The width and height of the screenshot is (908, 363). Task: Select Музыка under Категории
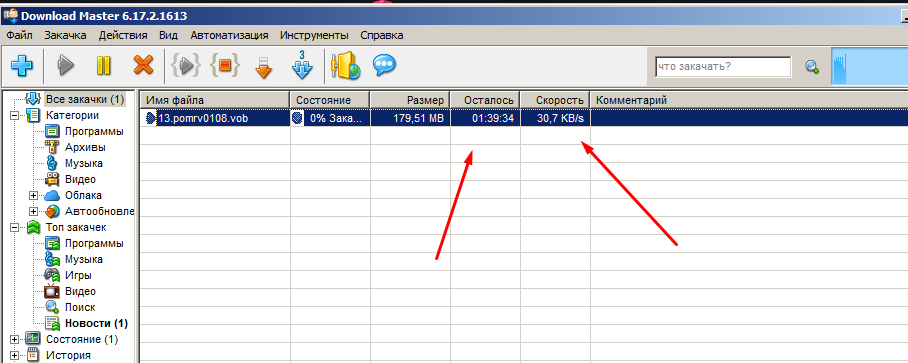click(83, 164)
